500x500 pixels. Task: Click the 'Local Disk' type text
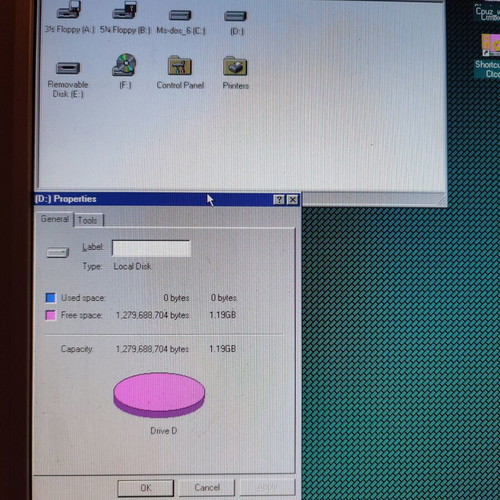[x=132, y=266]
